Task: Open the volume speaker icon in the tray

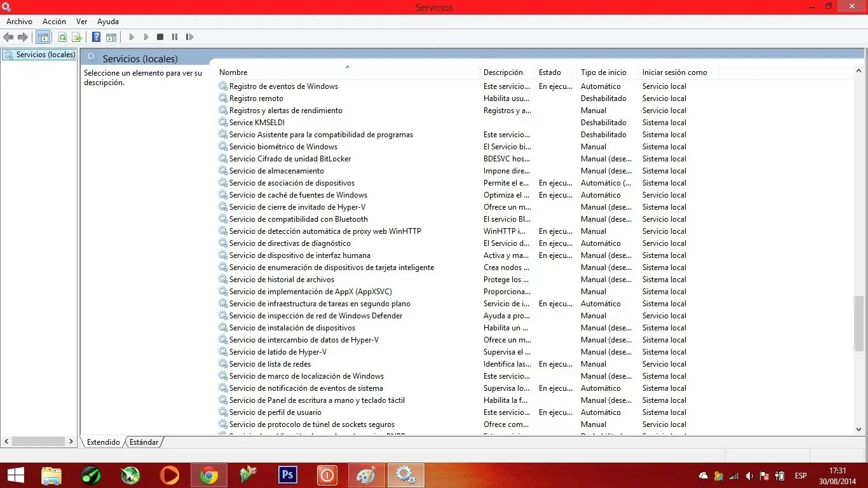Action: click(750, 476)
